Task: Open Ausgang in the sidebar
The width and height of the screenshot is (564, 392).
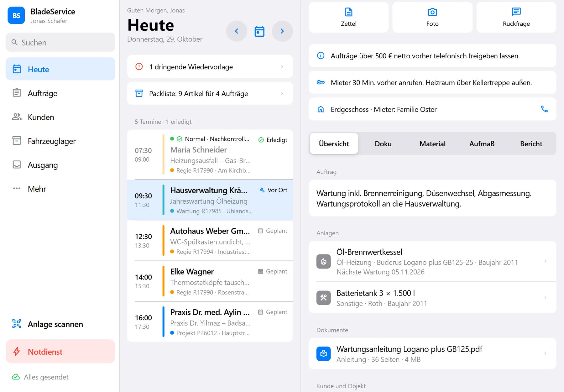Action: click(60, 165)
